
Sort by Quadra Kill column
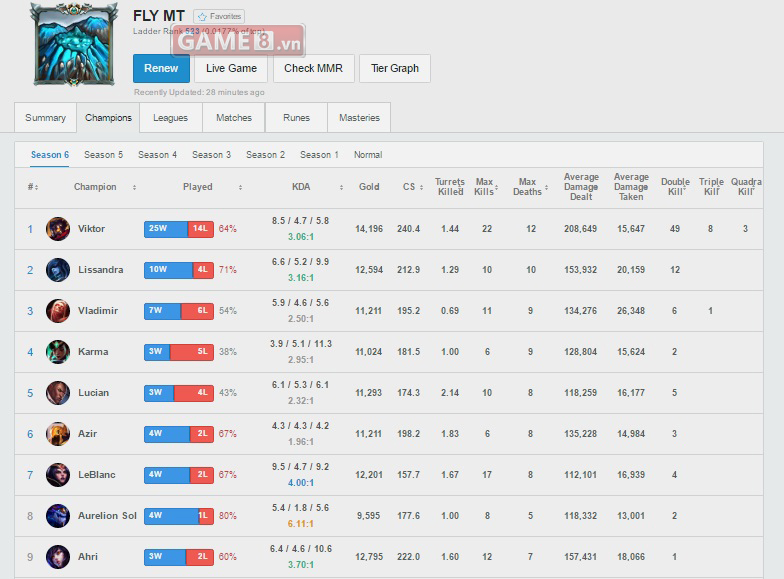(x=746, y=187)
